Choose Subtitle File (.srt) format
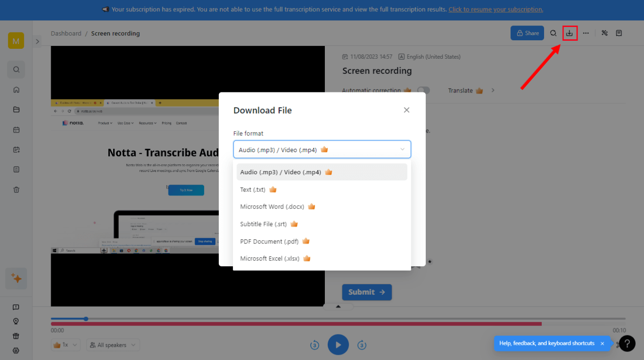644x360 pixels. tap(322, 224)
